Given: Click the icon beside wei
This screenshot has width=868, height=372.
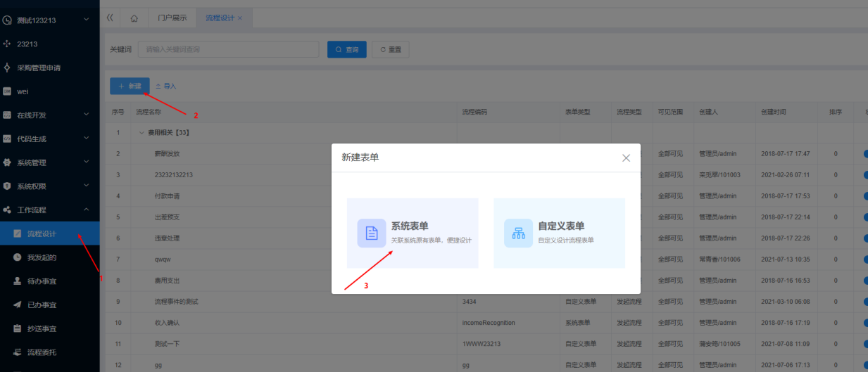Looking at the screenshot, I should (7, 91).
